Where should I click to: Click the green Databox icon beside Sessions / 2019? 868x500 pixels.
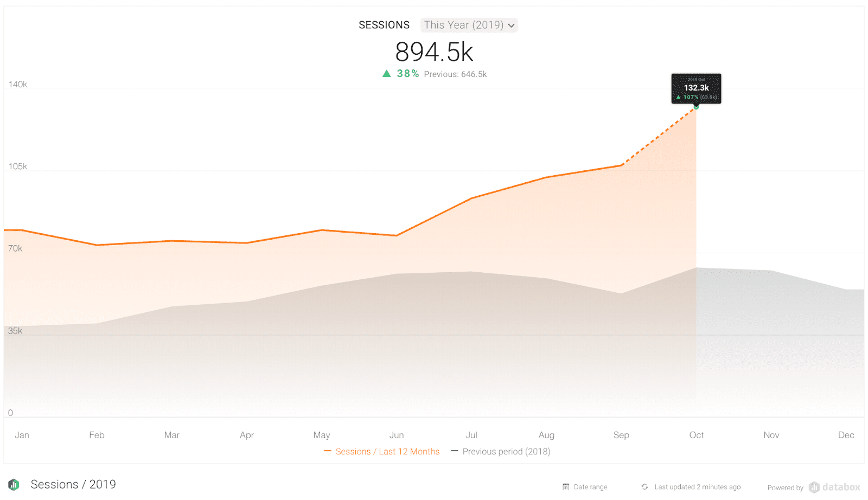pyautogui.click(x=14, y=484)
